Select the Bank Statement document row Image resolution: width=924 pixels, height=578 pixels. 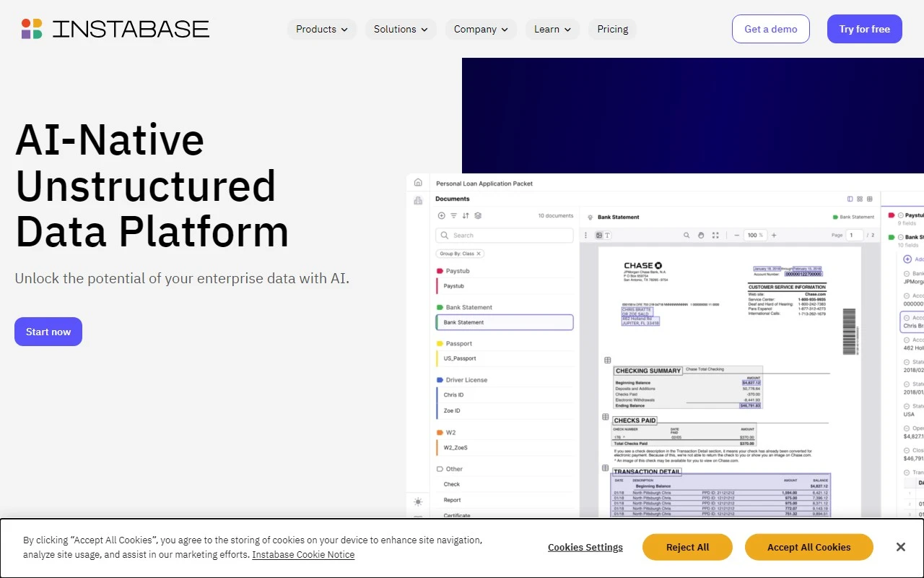coord(505,322)
